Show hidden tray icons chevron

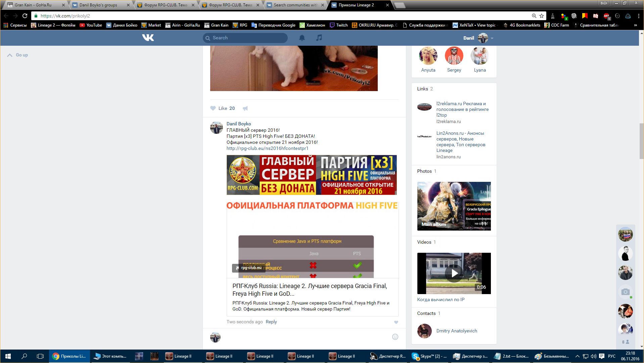[577, 356]
